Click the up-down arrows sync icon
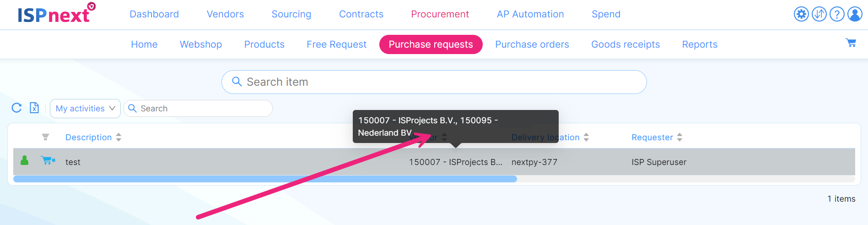Image resolution: width=868 pixels, height=225 pixels. (819, 14)
